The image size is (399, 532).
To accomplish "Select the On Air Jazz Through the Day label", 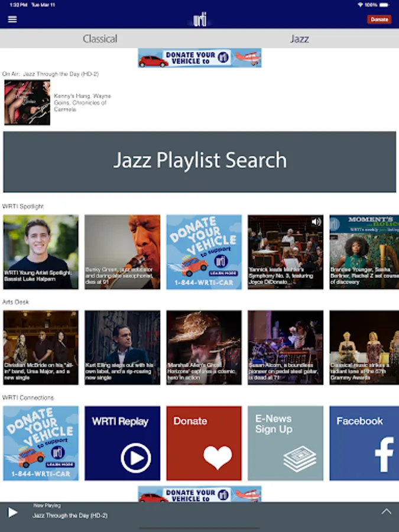I will pos(50,74).
